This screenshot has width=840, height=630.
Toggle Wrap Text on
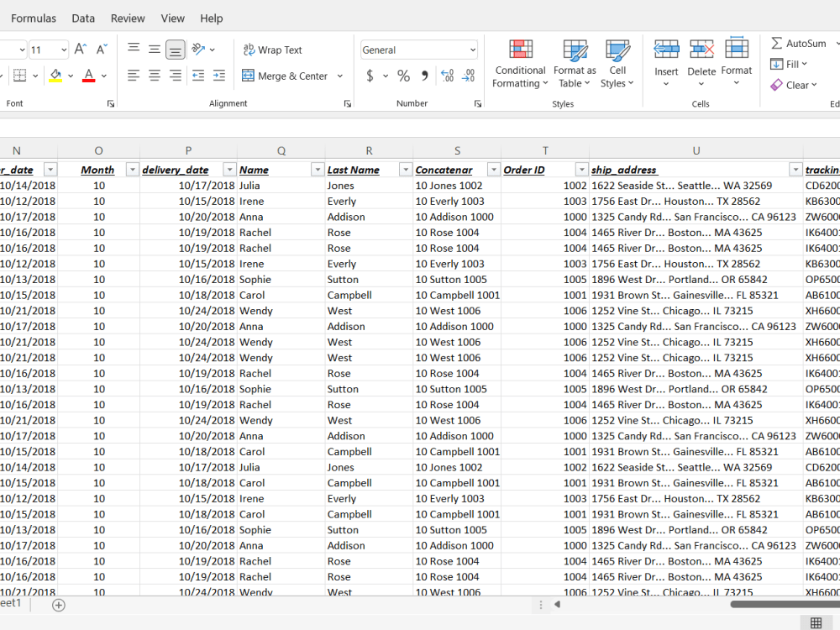[x=273, y=50]
